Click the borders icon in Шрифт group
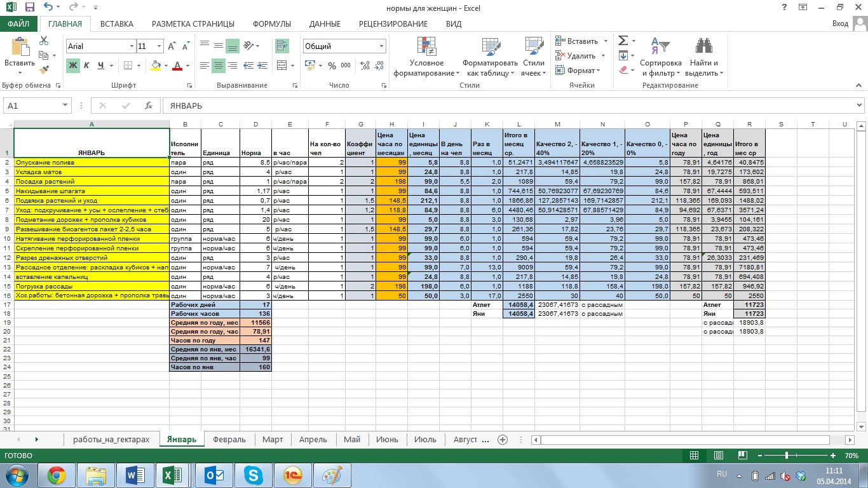The width and height of the screenshot is (868, 488). [128, 65]
